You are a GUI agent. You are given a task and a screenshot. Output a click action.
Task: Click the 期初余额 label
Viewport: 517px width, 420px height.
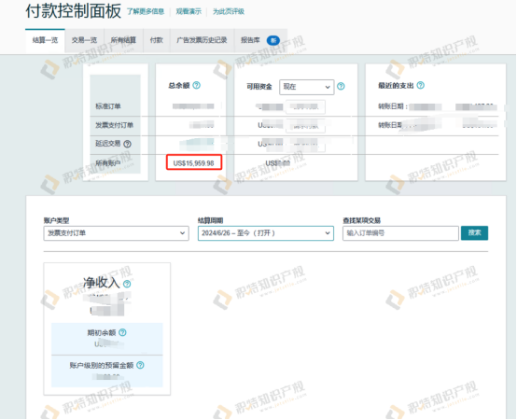(x=102, y=332)
